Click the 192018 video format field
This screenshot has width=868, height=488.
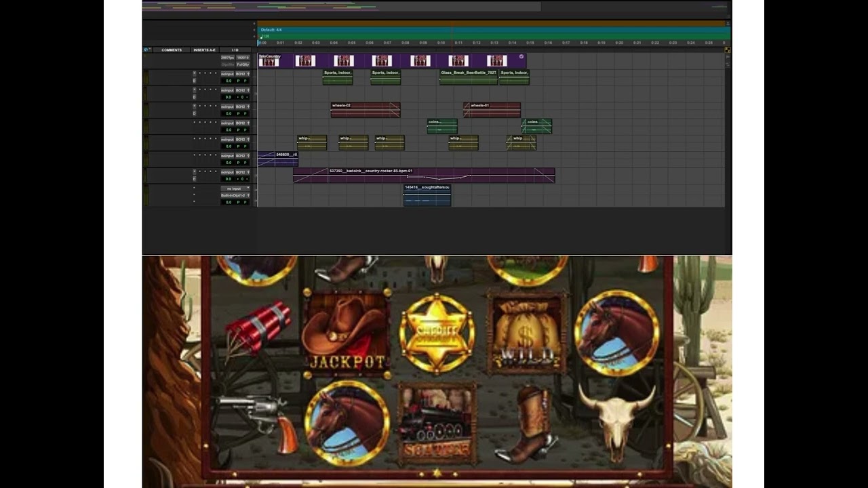243,58
